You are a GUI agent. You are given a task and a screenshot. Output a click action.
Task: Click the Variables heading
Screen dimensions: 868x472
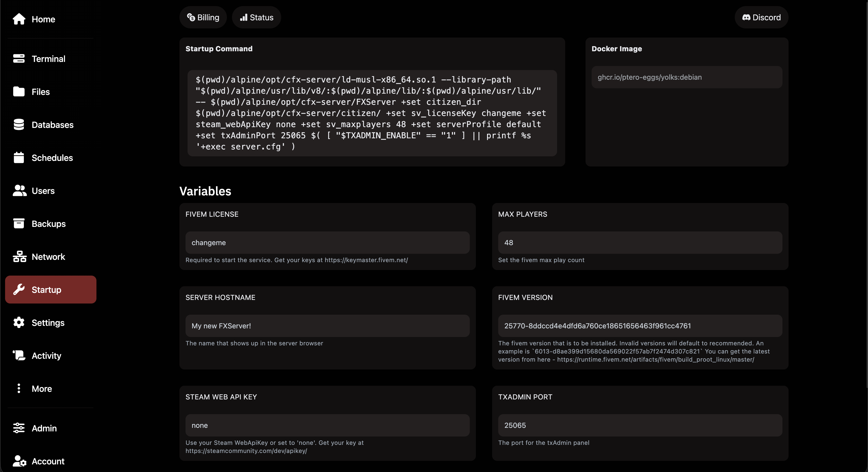coord(205,191)
